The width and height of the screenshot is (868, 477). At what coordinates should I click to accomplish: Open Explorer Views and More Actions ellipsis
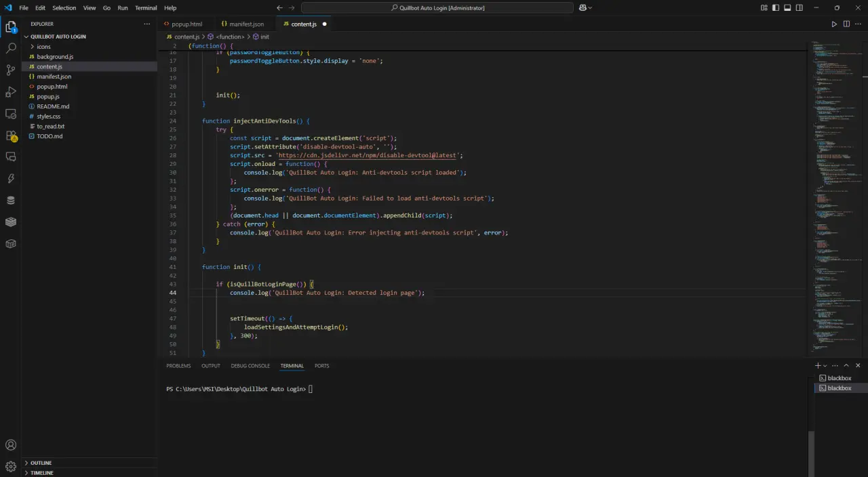146,24
